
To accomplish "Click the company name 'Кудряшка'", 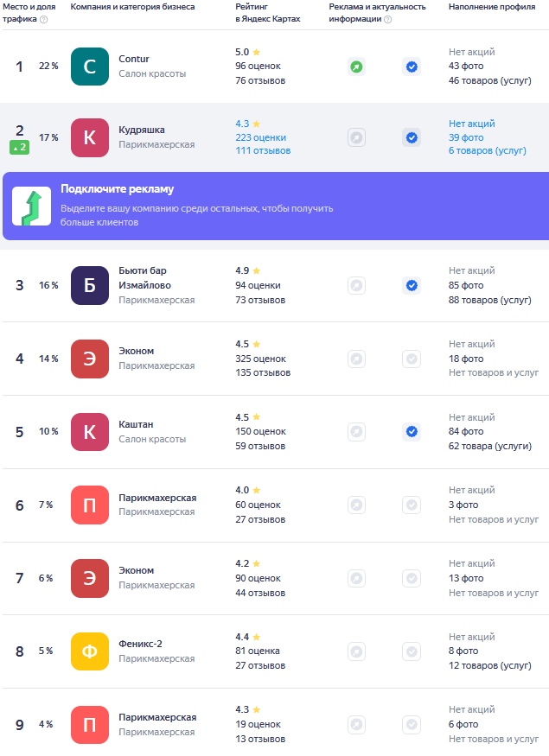I will (142, 130).
